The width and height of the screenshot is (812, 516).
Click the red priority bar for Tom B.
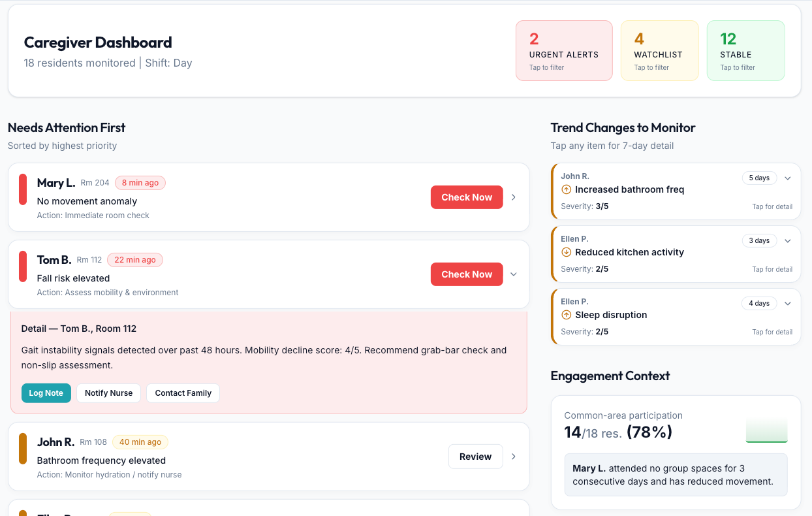23,266
